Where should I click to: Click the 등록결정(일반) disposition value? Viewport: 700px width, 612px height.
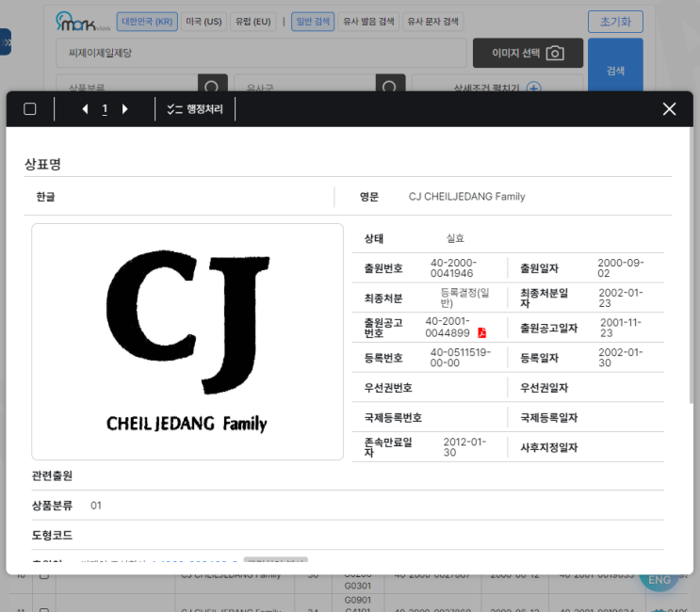click(464, 298)
